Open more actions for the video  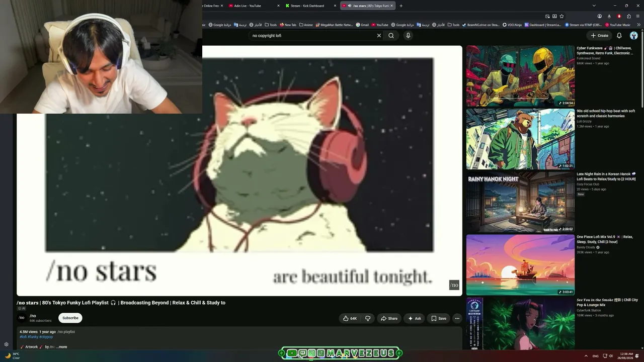(457, 318)
